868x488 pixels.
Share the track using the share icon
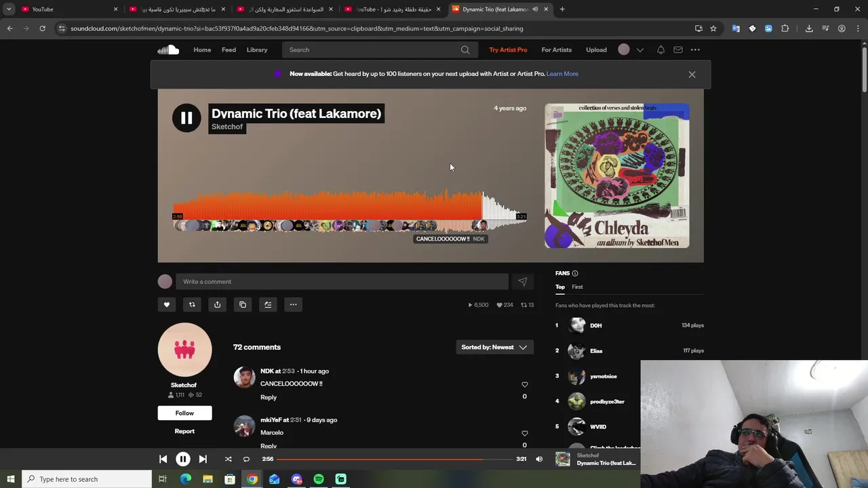click(x=217, y=304)
